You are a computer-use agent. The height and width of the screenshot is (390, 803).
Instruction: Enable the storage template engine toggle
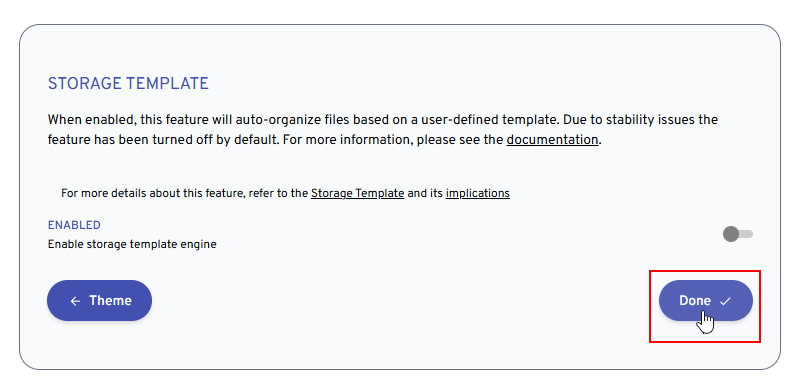[737, 234]
